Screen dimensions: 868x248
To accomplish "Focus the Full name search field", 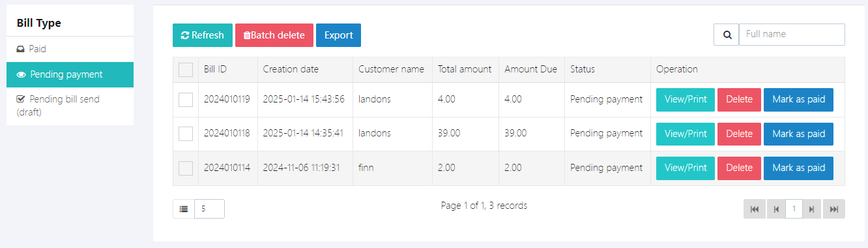I will [792, 35].
